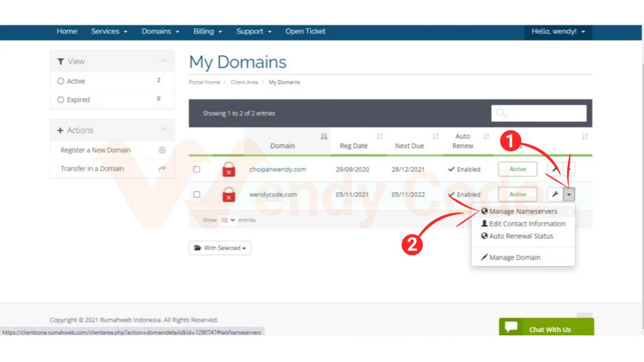Click the wrench icon in choipanwendy.com row

555,169
